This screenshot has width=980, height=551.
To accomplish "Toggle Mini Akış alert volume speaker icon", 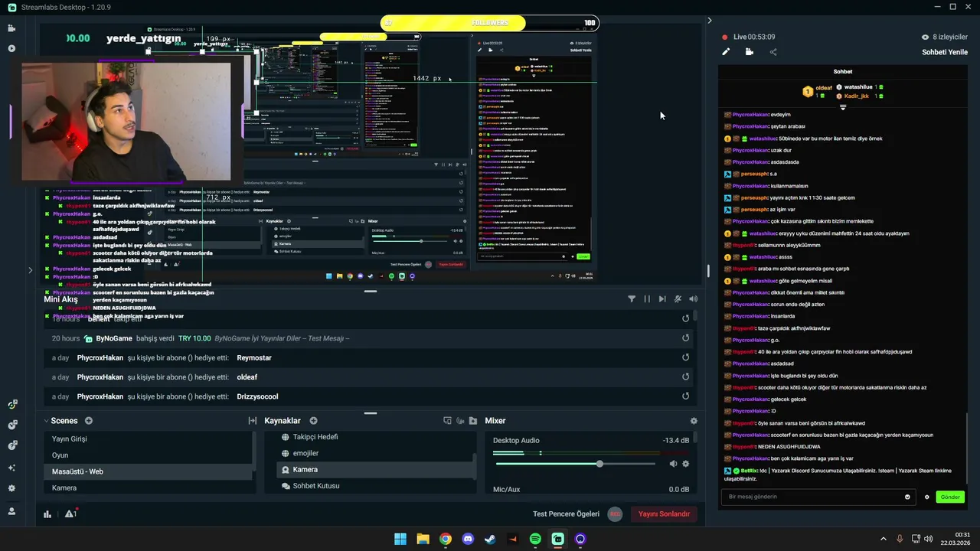I will pyautogui.click(x=693, y=299).
